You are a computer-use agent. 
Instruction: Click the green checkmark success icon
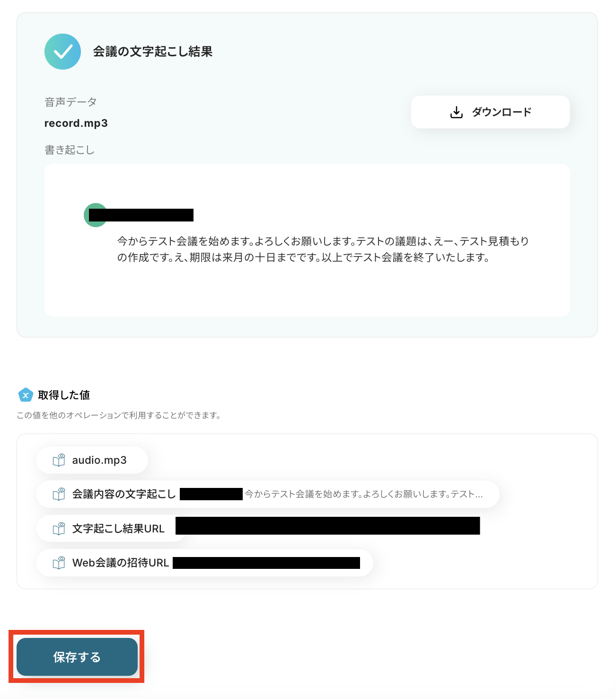(x=62, y=52)
